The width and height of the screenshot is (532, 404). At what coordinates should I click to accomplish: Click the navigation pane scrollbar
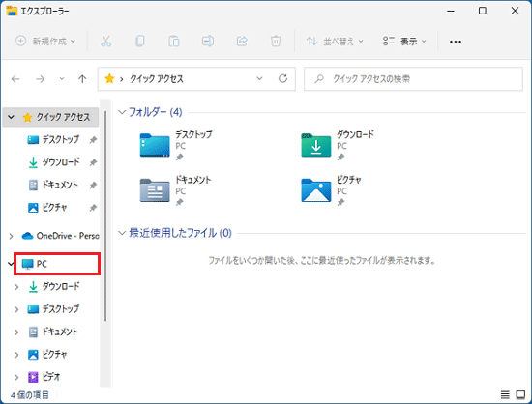click(105, 216)
